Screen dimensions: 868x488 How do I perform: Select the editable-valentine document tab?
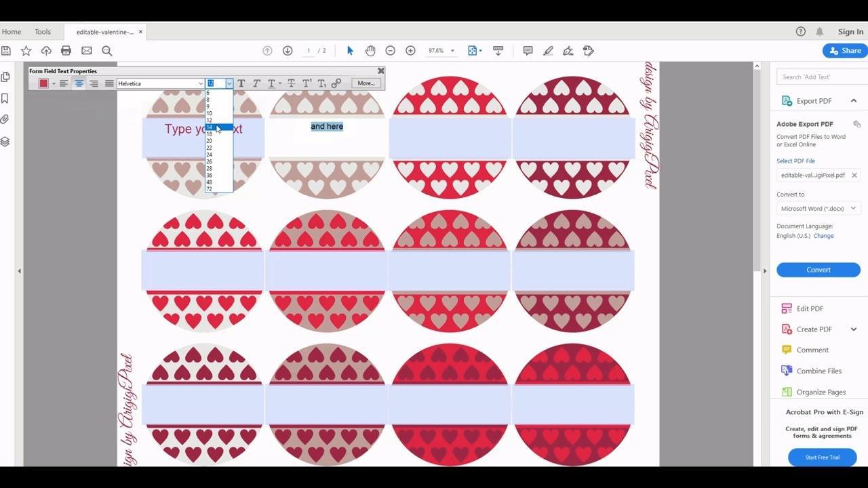(x=105, y=32)
